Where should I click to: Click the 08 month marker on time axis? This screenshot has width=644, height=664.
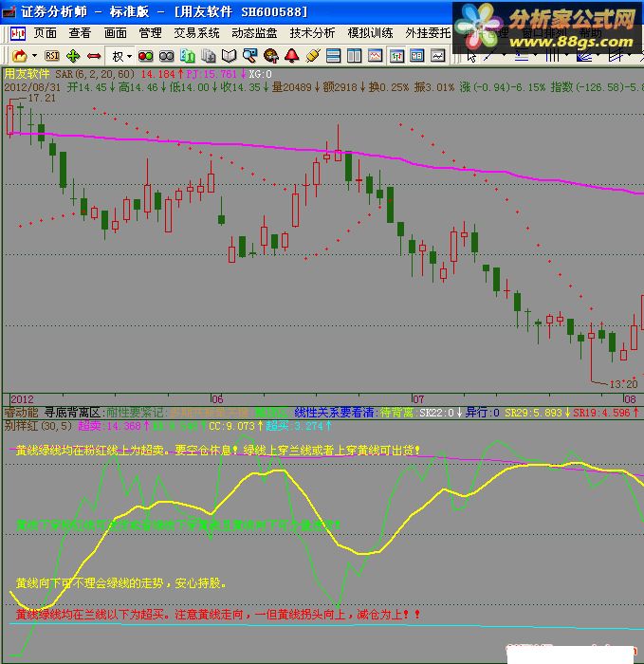[630, 399]
